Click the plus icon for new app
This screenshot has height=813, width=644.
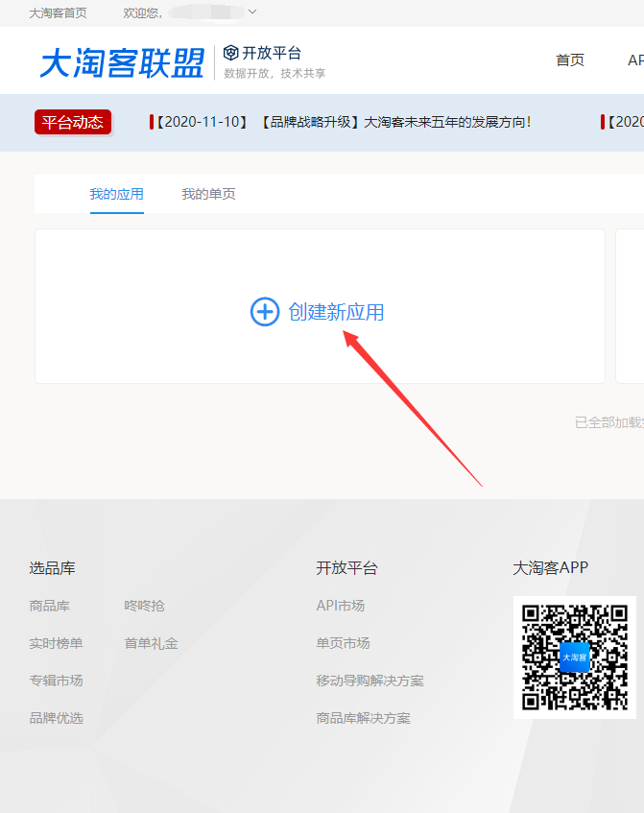265,312
